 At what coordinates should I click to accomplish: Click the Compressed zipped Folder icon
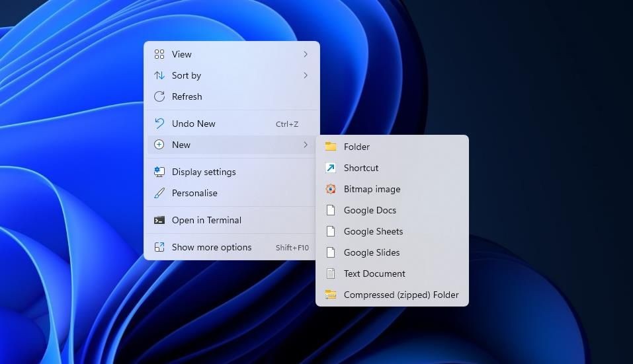[331, 295]
